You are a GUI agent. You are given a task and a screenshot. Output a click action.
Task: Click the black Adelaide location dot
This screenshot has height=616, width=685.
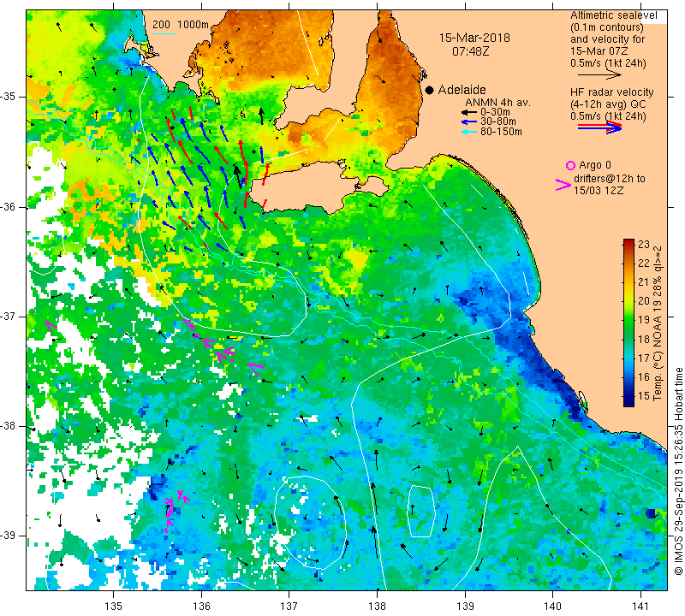pos(430,90)
